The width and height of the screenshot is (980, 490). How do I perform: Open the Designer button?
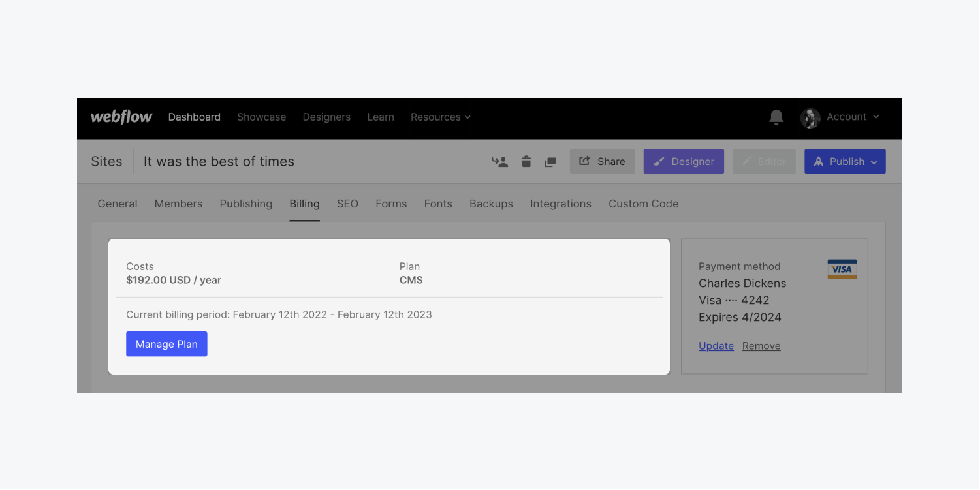684,162
